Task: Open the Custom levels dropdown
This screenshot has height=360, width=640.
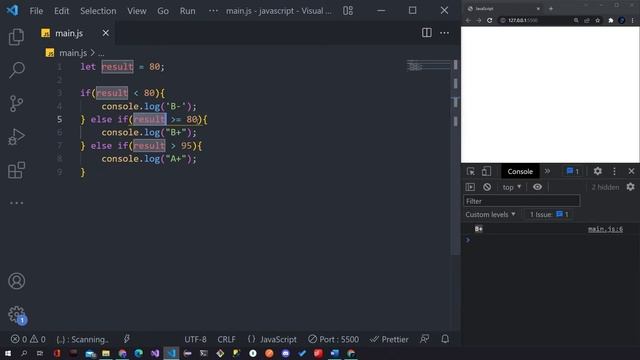Action: click(x=490, y=214)
